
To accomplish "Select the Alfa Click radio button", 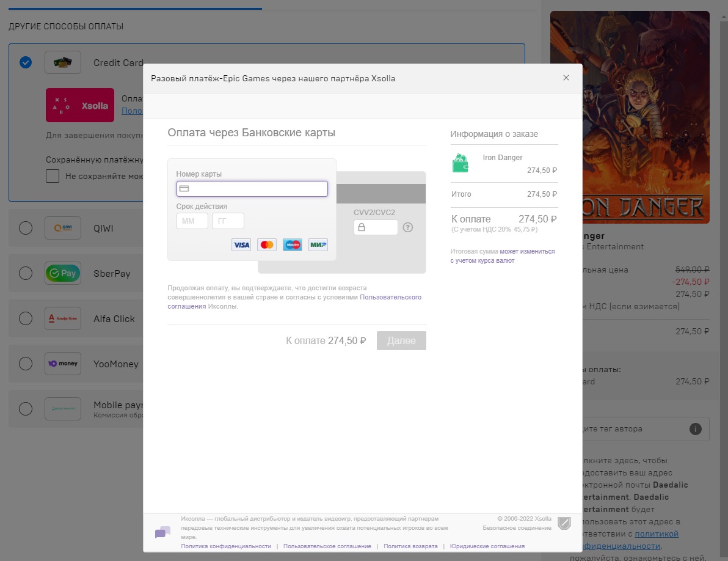I will tap(26, 318).
